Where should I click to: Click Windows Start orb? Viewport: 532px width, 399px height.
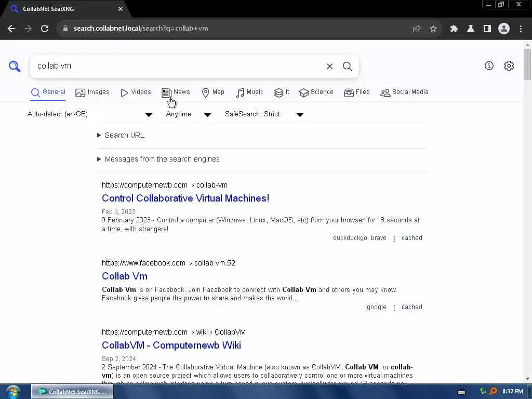(x=13, y=392)
